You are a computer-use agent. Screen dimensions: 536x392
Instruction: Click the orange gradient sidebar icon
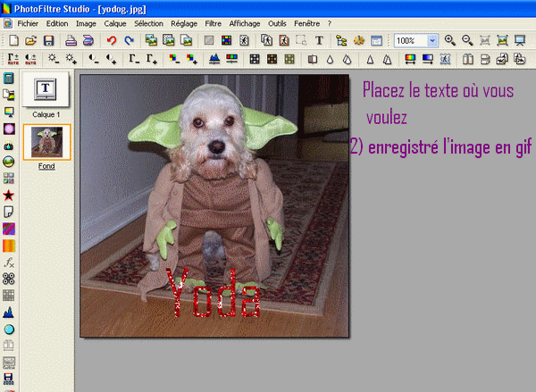click(x=9, y=246)
